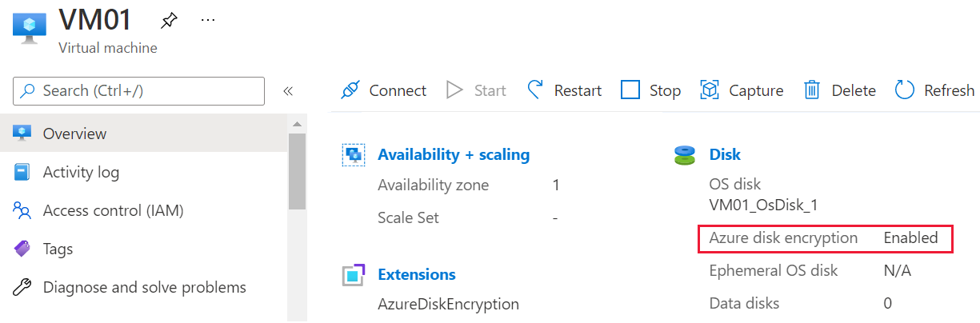Open the more options ellipsis menu
Image resolution: width=980 pixels, height=323 pixels.
[x=208, y=20]
